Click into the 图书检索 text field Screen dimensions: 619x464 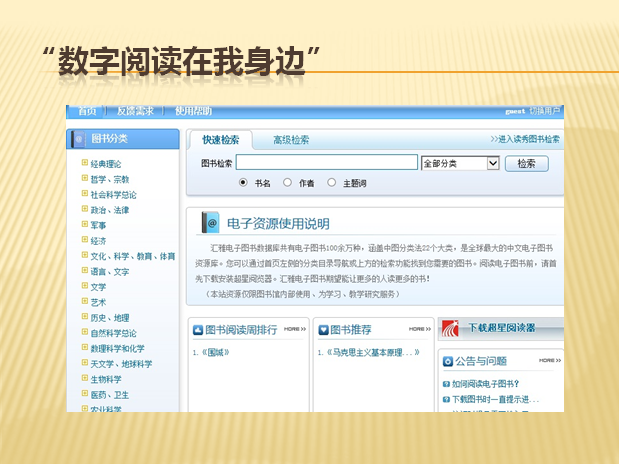tap(327, 163)
